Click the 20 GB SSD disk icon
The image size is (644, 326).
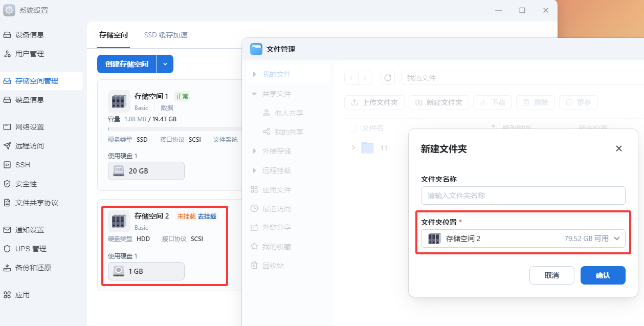[119, 171]
